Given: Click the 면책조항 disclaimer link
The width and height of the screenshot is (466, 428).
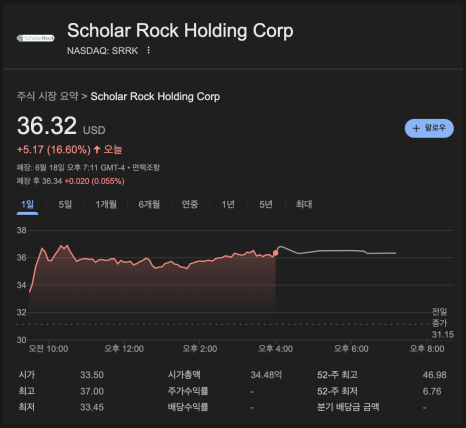Looking at the screenshot, I should [x=146, y=167].
